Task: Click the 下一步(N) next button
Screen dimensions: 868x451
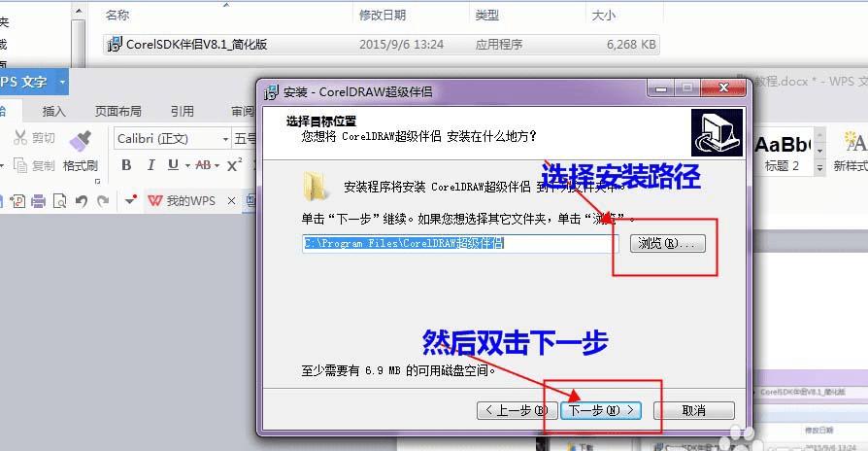Action: pyautogui.click(x=601, y=410)
